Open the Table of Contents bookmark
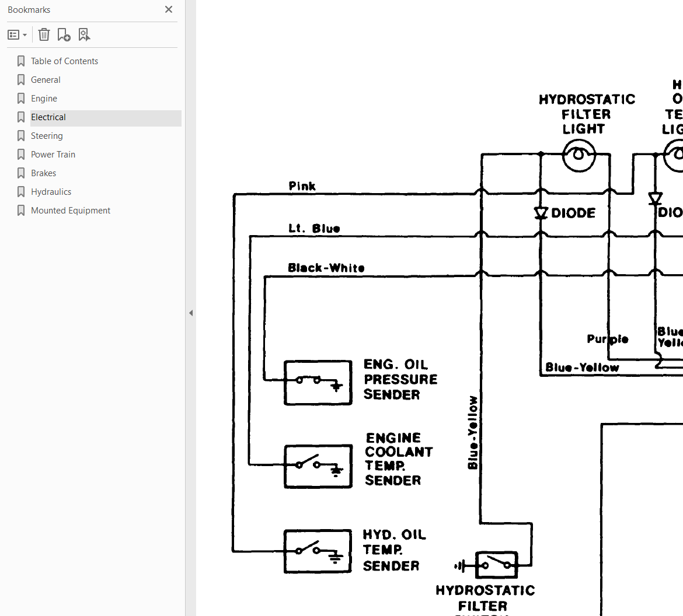This screenshot has height=616, width=683. click(64, 61)
